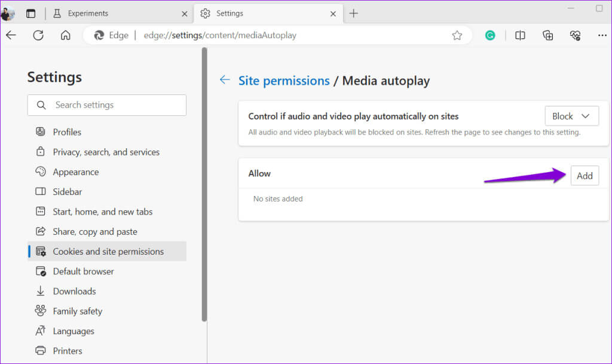Open Privacy, search, and services
Image resolution: width=612 pixels, height=364 pixels.
click(108, 152)
